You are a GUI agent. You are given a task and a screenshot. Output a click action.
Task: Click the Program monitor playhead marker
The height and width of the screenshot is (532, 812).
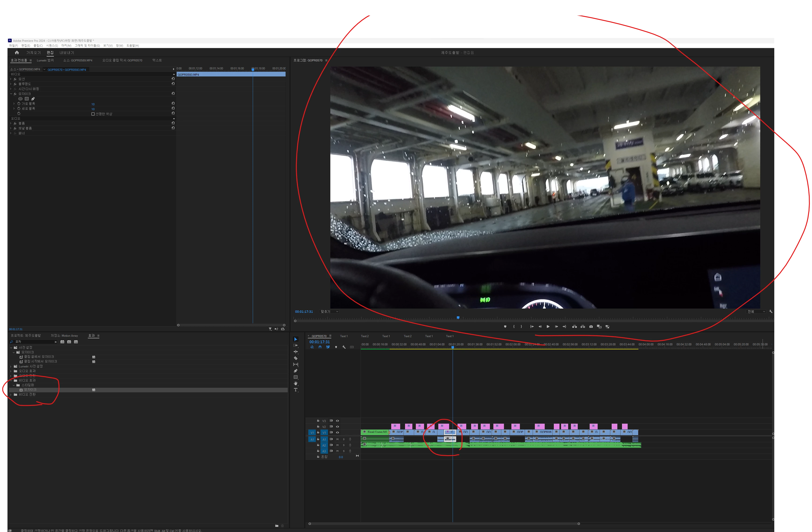(x=458, y=317)
